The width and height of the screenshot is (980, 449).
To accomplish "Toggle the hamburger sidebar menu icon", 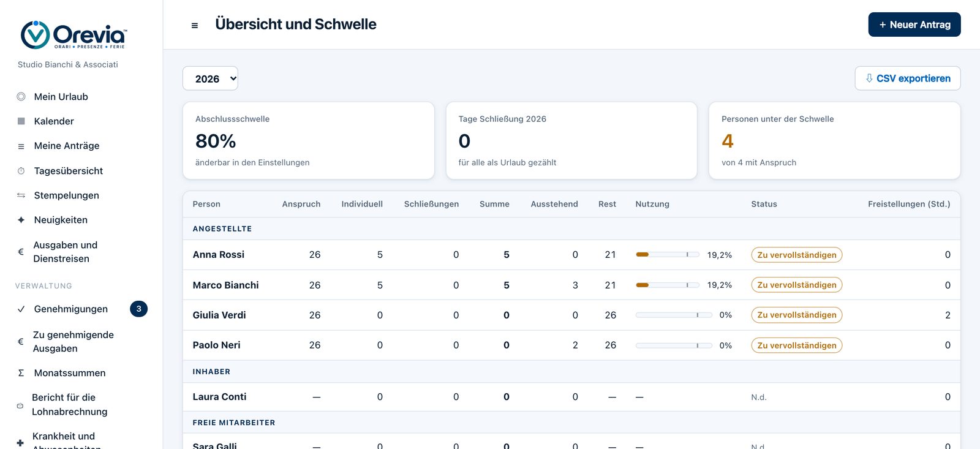I will click(195, 25).
